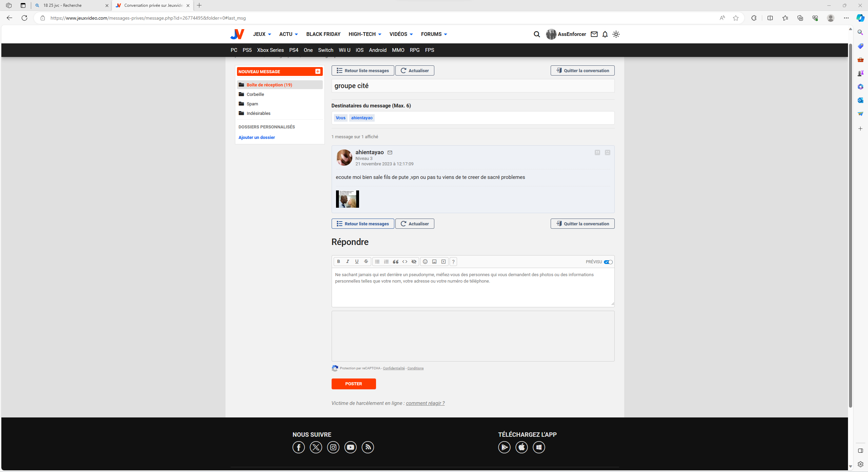Click ahientayao's avatar picture
The height and width of the screenshot is (472, 868).
[344, 158]
